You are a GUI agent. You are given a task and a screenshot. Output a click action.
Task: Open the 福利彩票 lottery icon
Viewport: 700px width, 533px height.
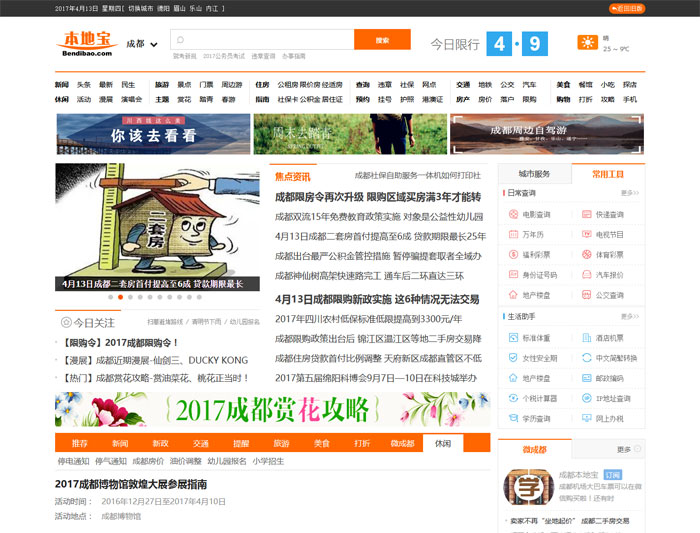[512, 255]
